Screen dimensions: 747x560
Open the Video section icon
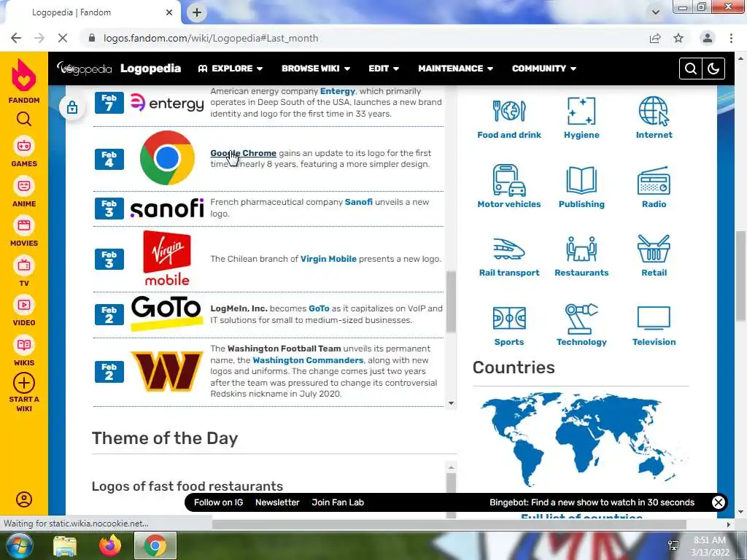[x=24, y=305]
